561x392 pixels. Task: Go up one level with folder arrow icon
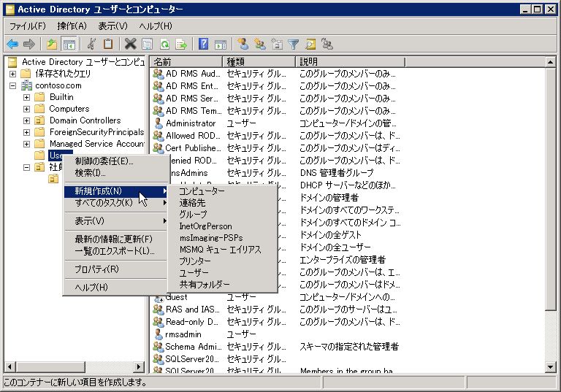click(x=53, y=45)
